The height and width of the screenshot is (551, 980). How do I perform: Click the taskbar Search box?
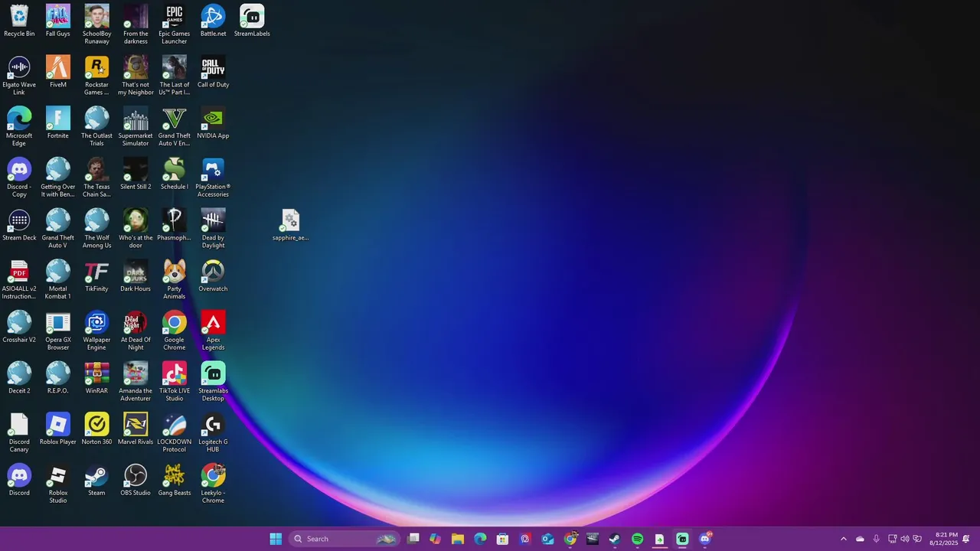click(344, 539)
